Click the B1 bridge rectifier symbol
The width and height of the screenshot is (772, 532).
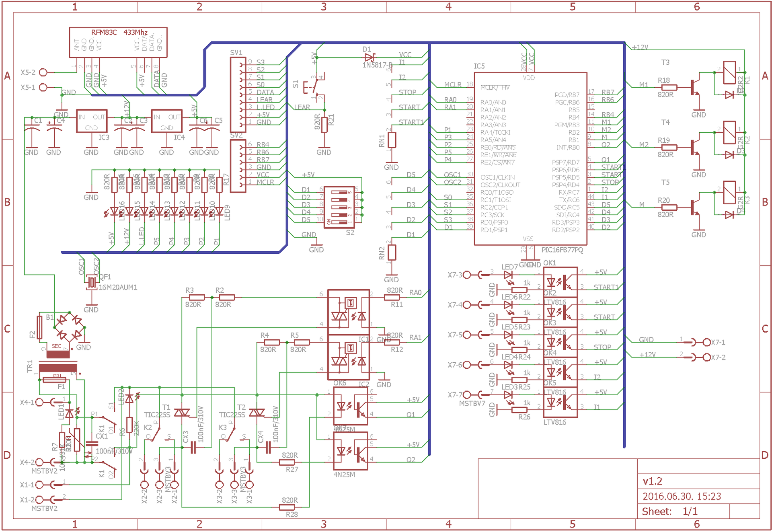tap(69, 327)
